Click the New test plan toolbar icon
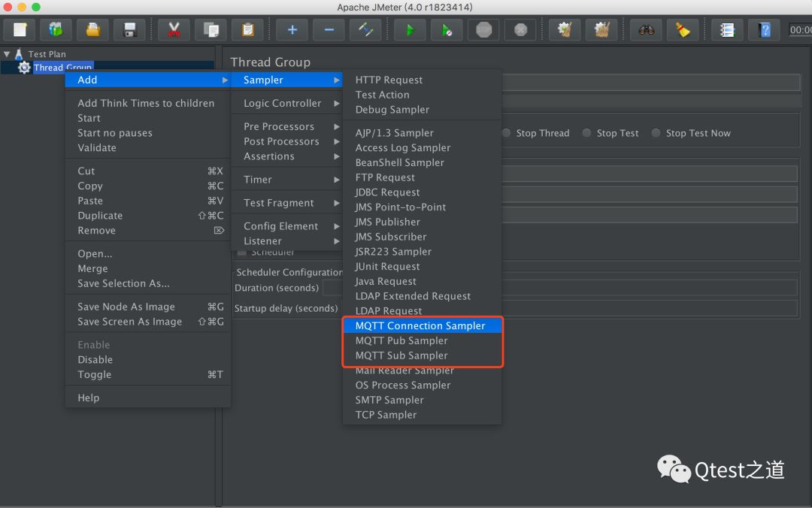Viewport: 812px width, 508px height. tap(20, 29)
